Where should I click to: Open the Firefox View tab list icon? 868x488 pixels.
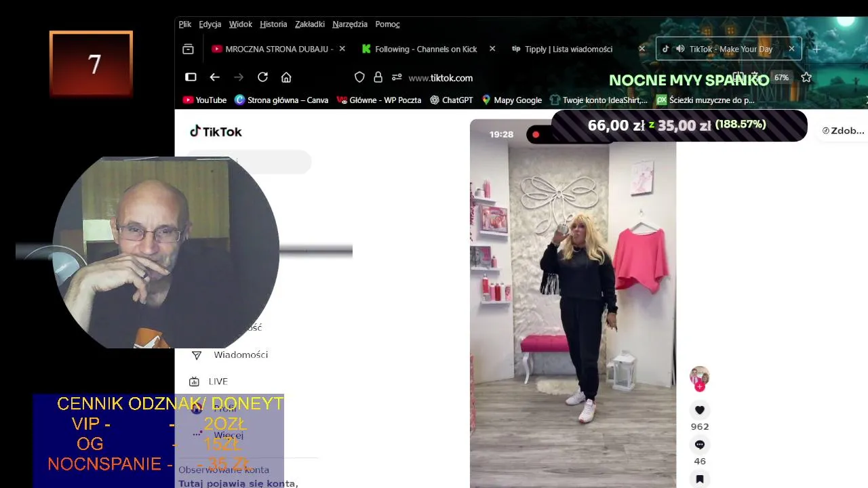(x=188, y=49)
